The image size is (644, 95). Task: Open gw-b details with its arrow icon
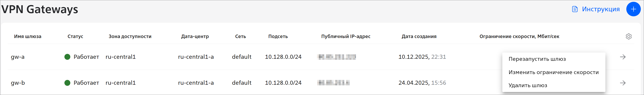[x=623, y=83]
